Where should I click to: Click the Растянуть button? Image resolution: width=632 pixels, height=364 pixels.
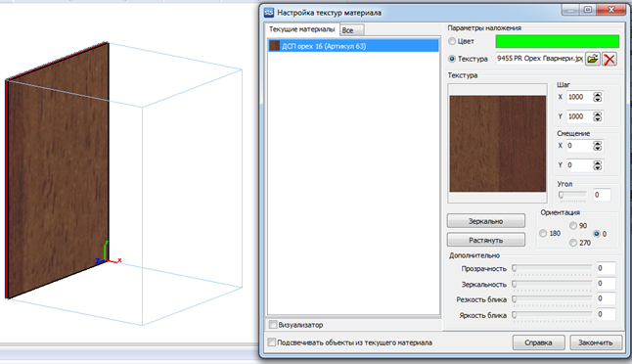pyautogui.click(x=485, y=240)
